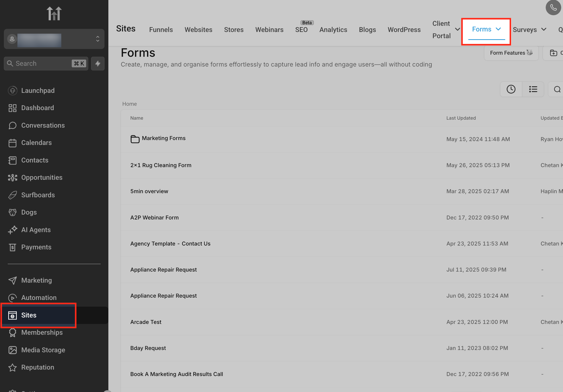This screenshot has width=563, height=392.
Task: Select the AI Agents sidebar icon
Action: click(x=13, y=230)
